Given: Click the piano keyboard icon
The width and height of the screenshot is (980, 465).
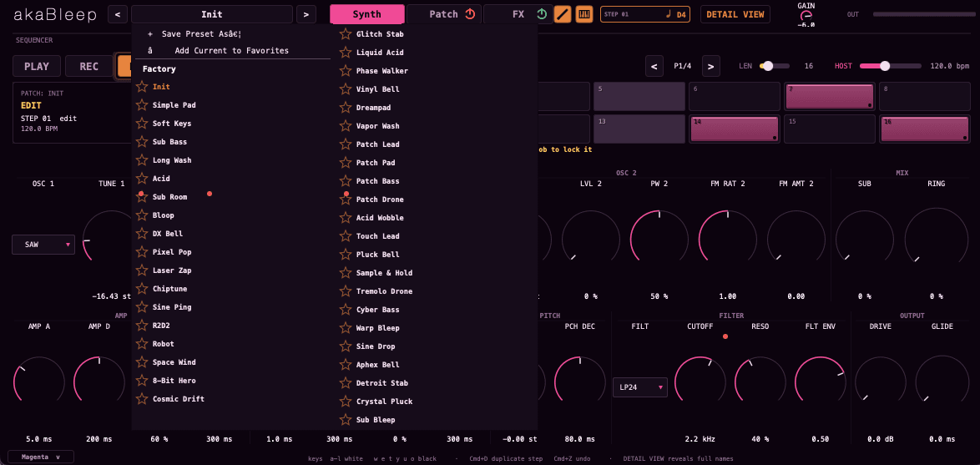Looking at the screenshot, I should point(584,13).
